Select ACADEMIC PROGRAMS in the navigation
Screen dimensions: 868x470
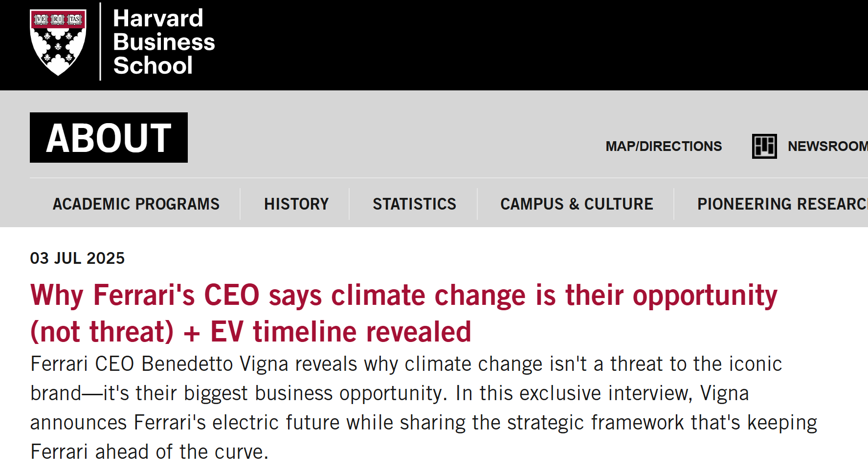[136, 204]
